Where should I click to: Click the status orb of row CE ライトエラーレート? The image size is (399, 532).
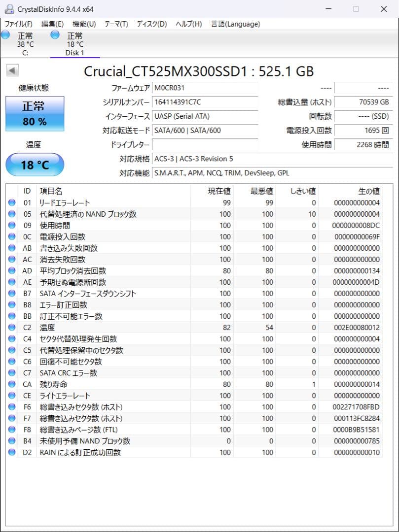point(12,396)
